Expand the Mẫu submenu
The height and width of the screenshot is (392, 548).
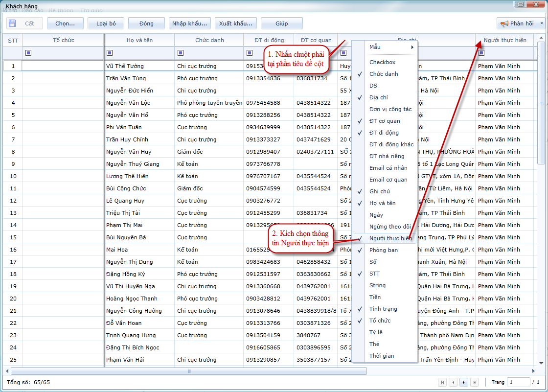pyautogui.click(x=391, y=47)
